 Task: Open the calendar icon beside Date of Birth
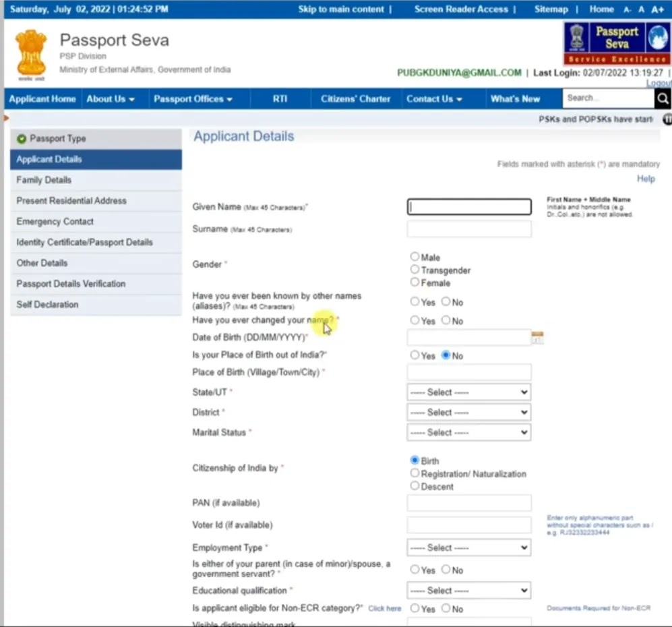click(x=537, y=337)
